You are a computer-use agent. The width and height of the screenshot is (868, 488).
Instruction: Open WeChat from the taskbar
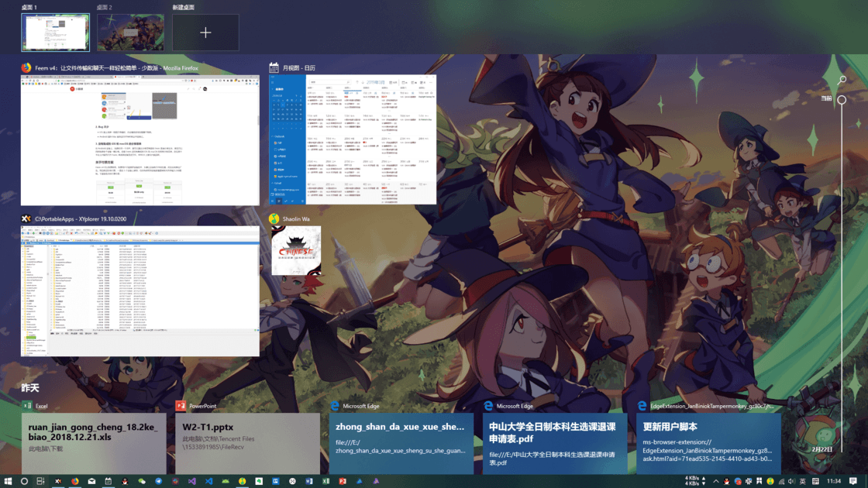click(x=142, y=481)
